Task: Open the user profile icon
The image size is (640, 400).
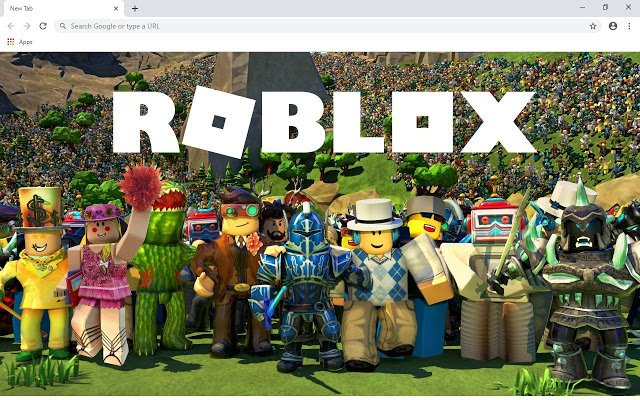Action: (613, 26)
